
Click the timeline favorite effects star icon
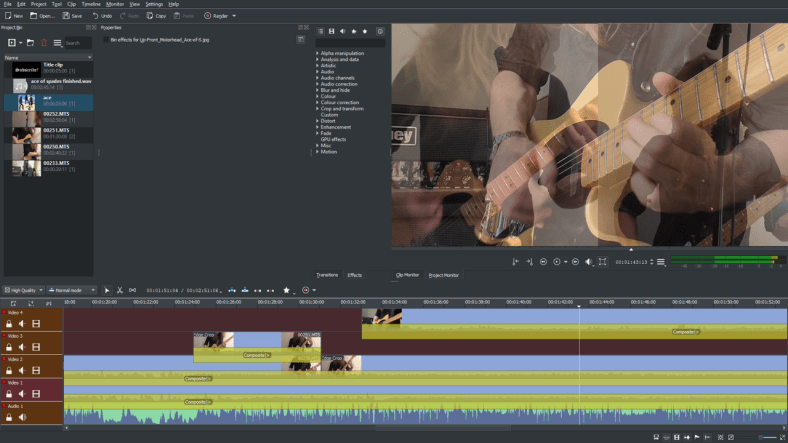[x=286, y=290]
